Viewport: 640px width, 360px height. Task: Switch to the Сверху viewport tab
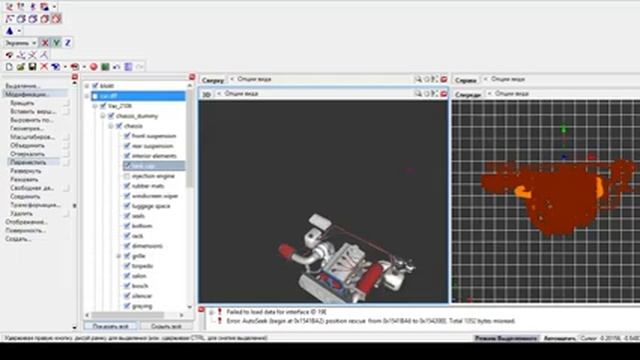[213, 80]
